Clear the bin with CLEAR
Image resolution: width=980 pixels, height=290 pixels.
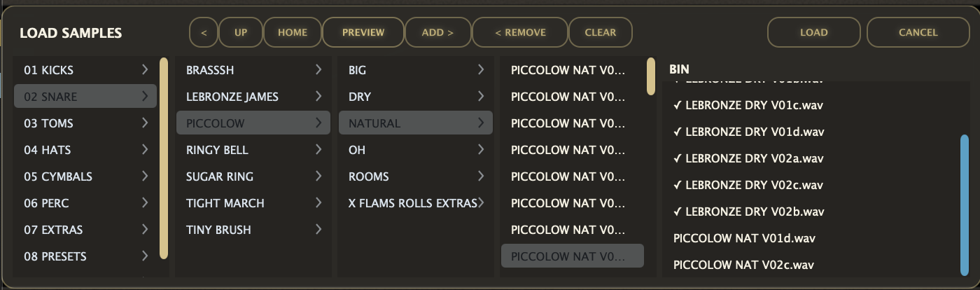[x=601, y=32]
